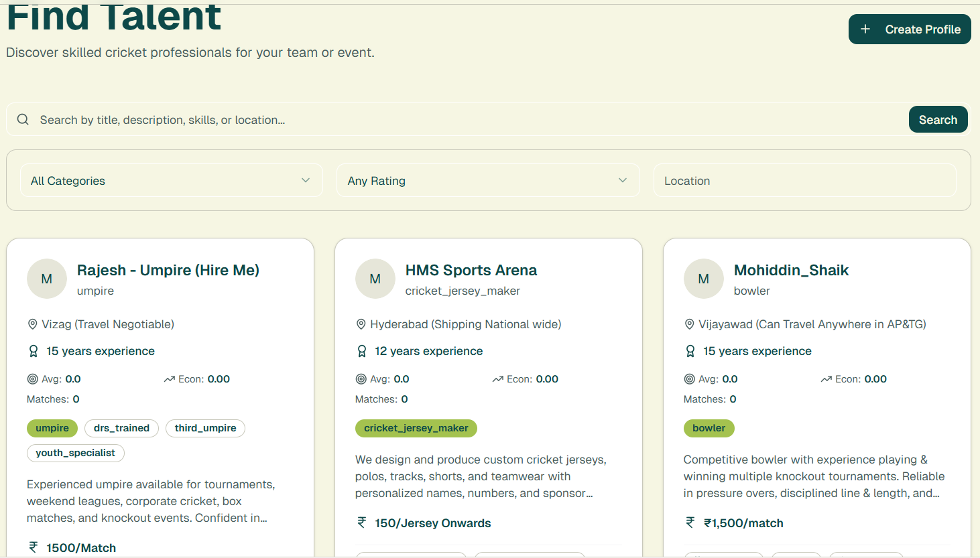
Task: Open the All Categories dropdown
Action: [x=171, y=180]
